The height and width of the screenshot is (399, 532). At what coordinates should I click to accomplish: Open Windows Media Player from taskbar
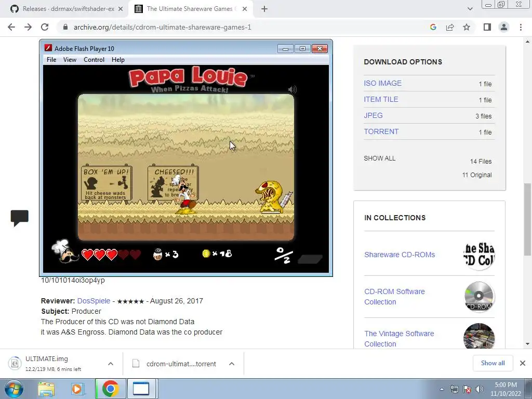(77, 389)
